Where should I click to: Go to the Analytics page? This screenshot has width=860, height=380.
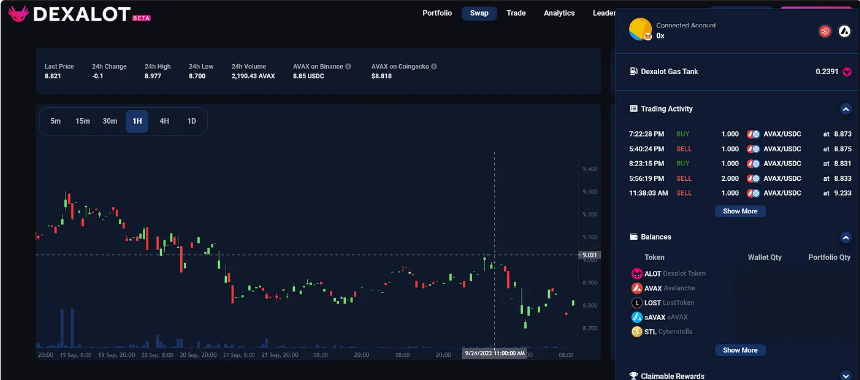click(x=559, y=13)
